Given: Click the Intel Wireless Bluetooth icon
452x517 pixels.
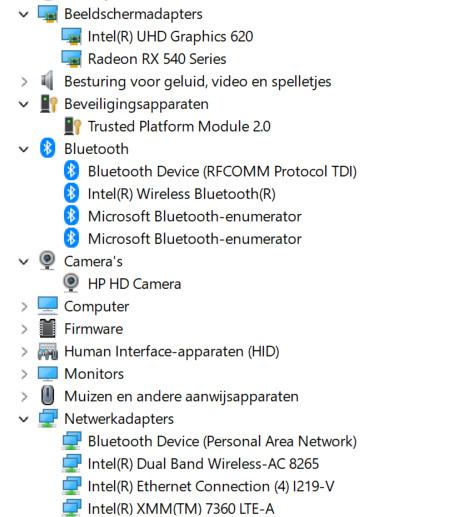Looking at the screenshot, I should 71,194.
